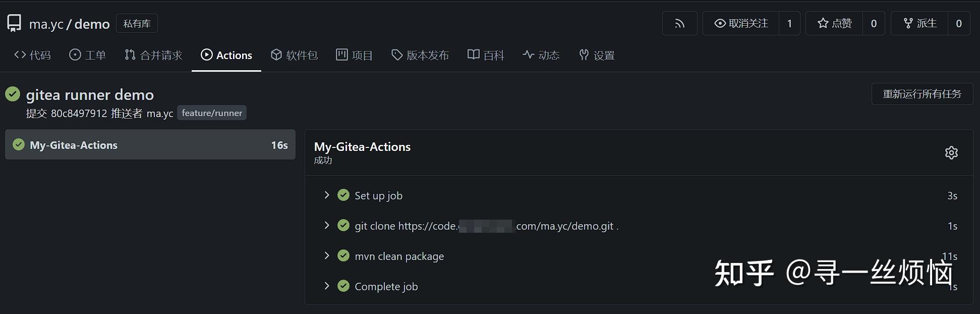Open the Actions tab icon
This screenshot has height=314, width=980.
point(207,55)
